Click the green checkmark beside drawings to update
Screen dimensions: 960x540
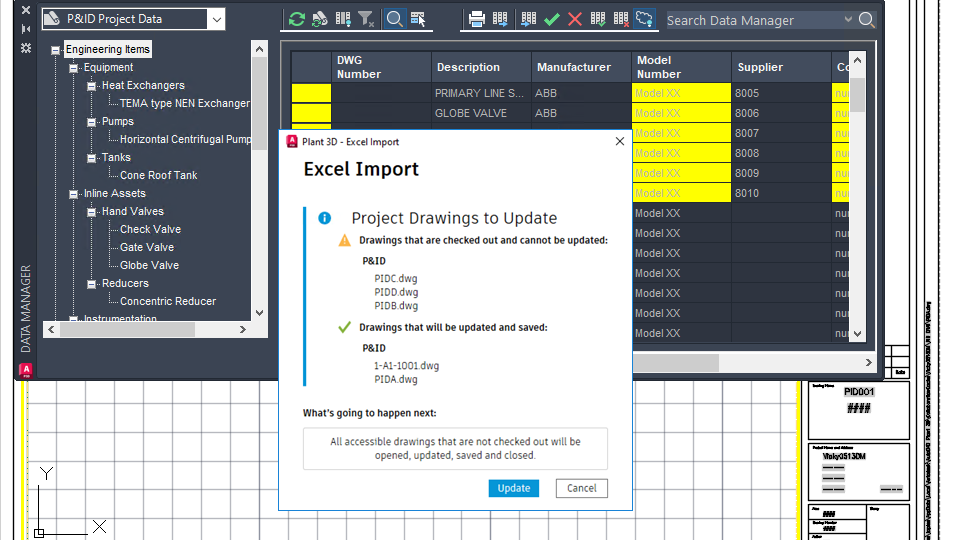[x=345, y=327]
